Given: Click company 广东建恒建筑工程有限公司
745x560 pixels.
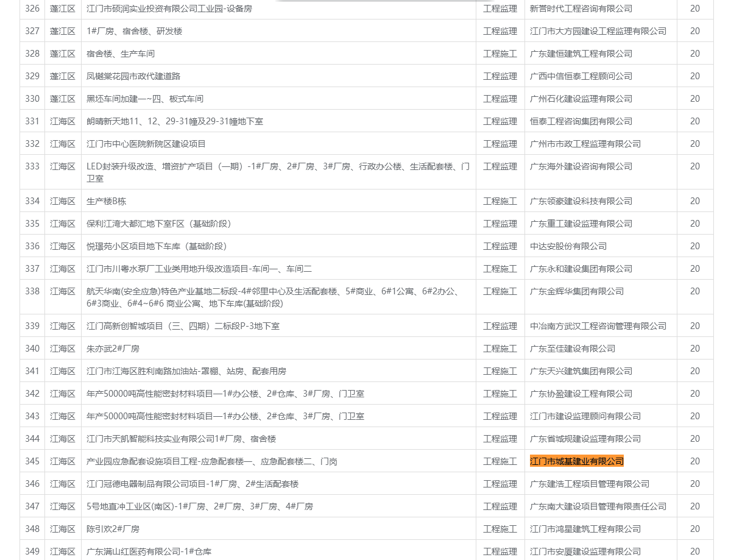Looking at the screenshot, I should 581,54.
